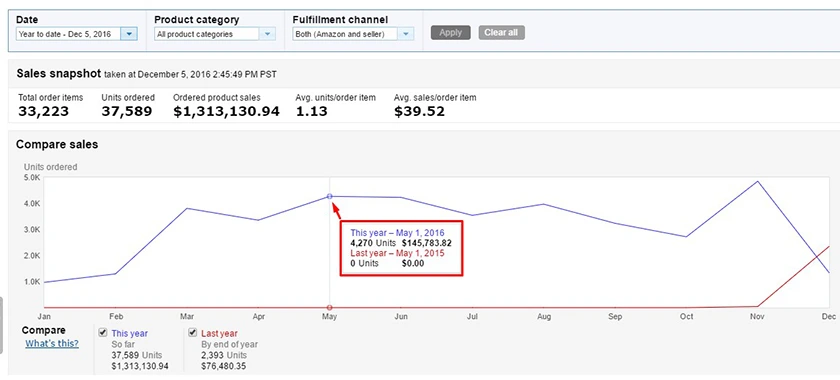Viewport: 840px width, 380px height.
Task: Click the red tooltip box for May
Action: [401, 248]
